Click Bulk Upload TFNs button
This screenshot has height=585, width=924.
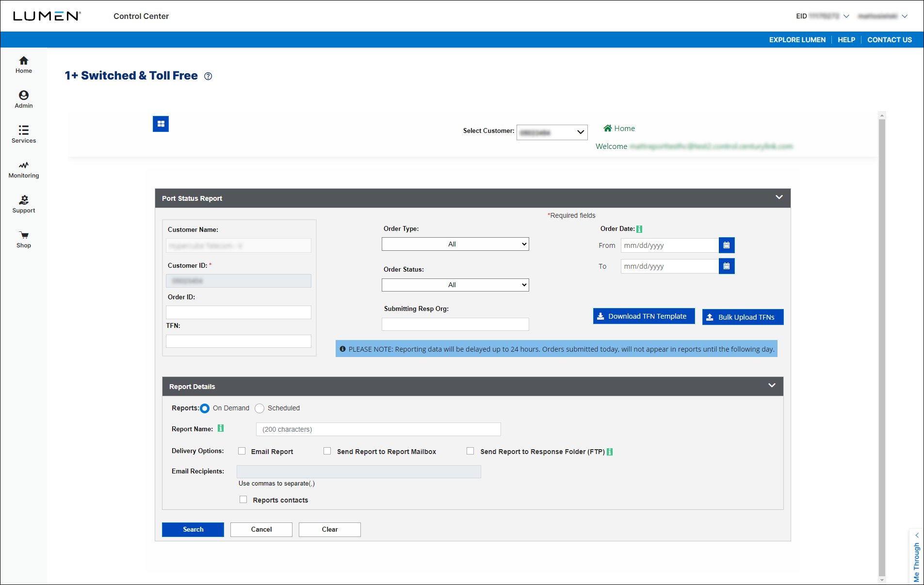tap(743, 317)
